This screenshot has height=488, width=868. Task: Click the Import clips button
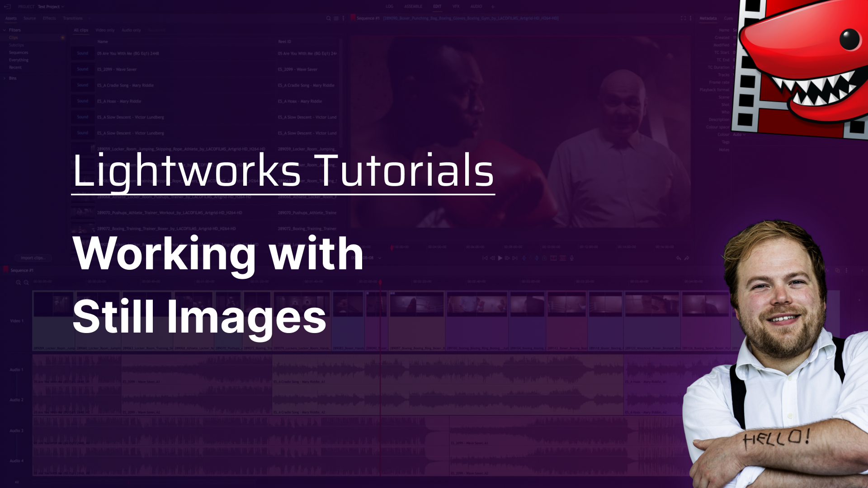(x=32, y=258)
